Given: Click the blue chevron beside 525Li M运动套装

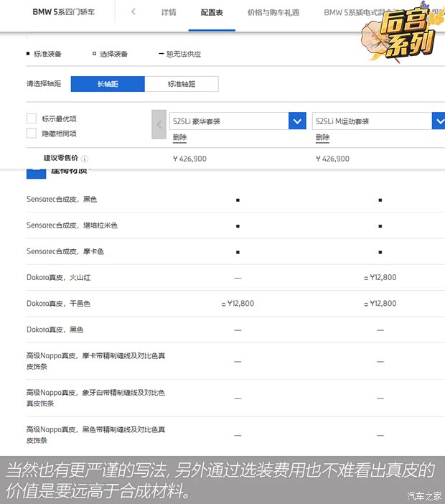Looking at the screenshot, I should pos(439,121).
